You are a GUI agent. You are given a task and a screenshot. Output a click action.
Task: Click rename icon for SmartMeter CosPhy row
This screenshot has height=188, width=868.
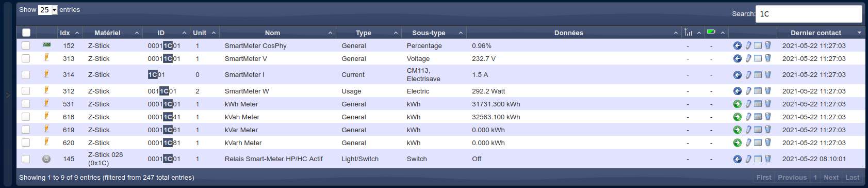click(x=748, y=45)
